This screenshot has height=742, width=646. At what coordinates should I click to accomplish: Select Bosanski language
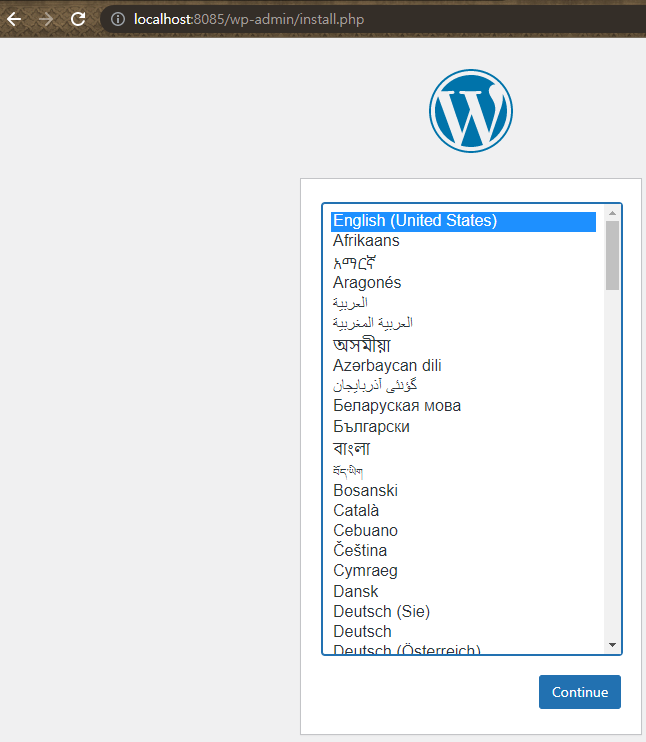[x=463, y=491]
